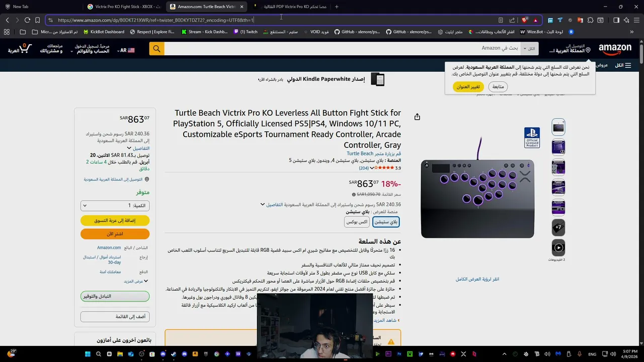This screenshot has width=644, height=362.
Task: Click the Brave Shields lion icon
Action: coord(524,20)
